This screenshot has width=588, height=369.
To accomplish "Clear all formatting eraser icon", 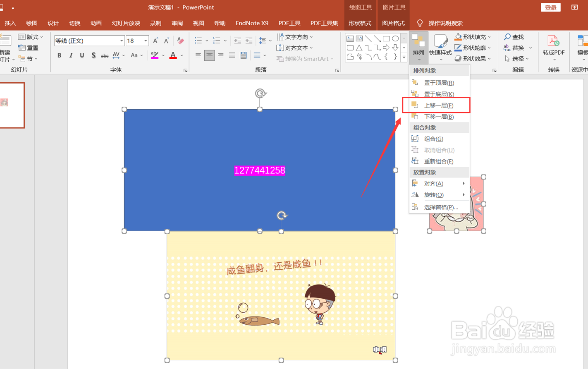I will point(180,41).
